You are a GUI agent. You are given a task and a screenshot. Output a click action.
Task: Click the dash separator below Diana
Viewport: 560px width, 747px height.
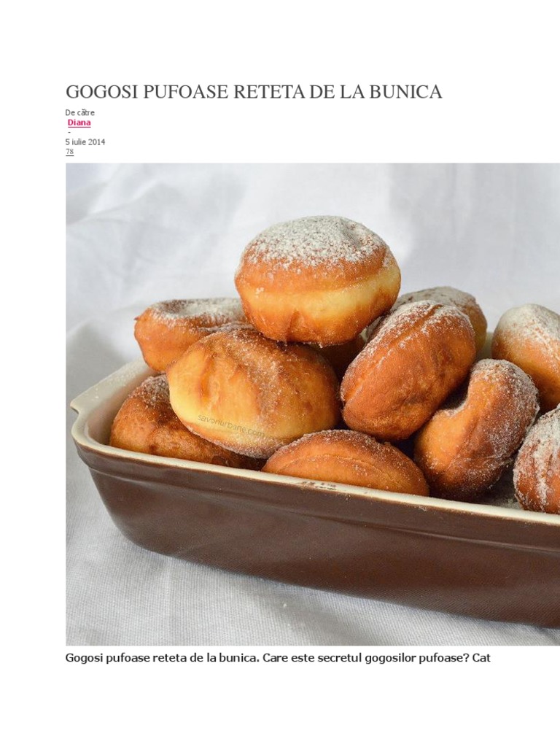[x=69, y=133]
